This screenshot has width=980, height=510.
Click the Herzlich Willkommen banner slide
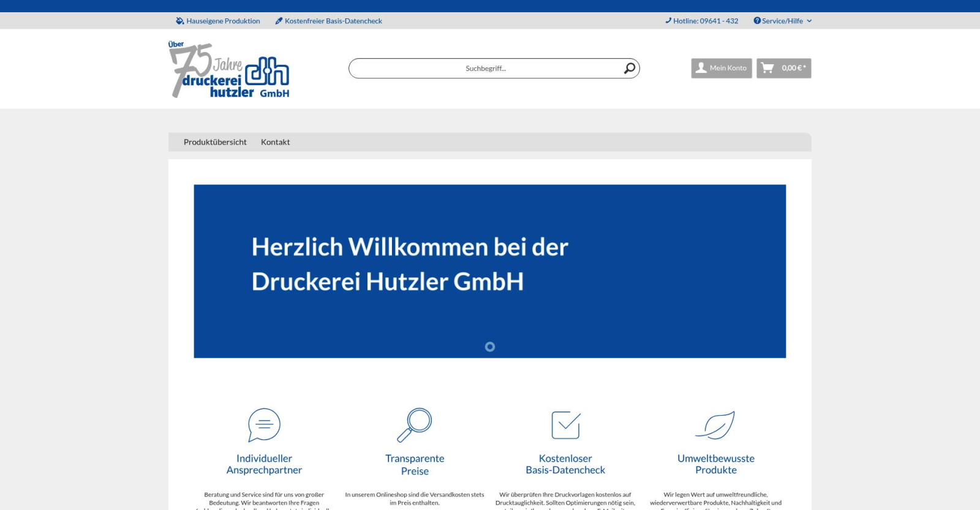pos(490,271)
